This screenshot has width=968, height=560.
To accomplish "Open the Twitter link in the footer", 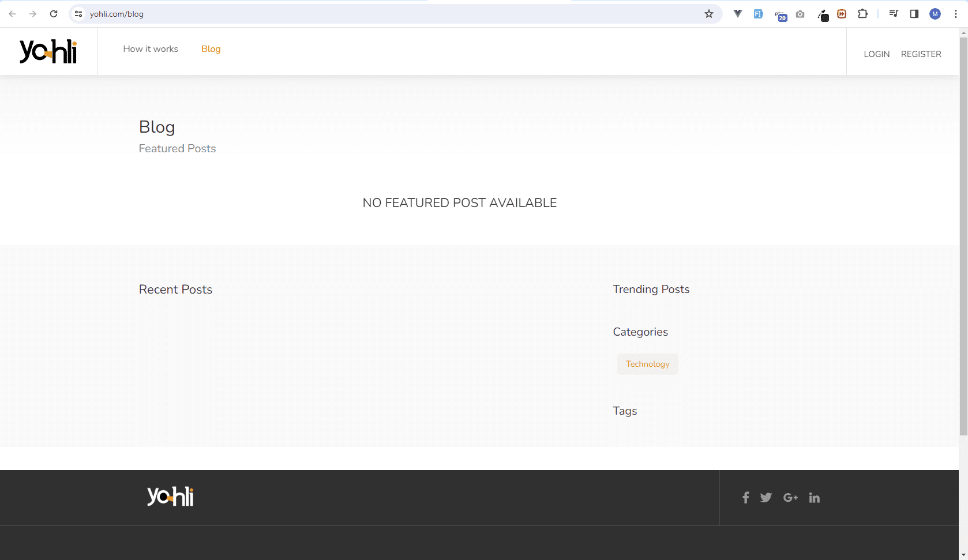I will [766, 498].
